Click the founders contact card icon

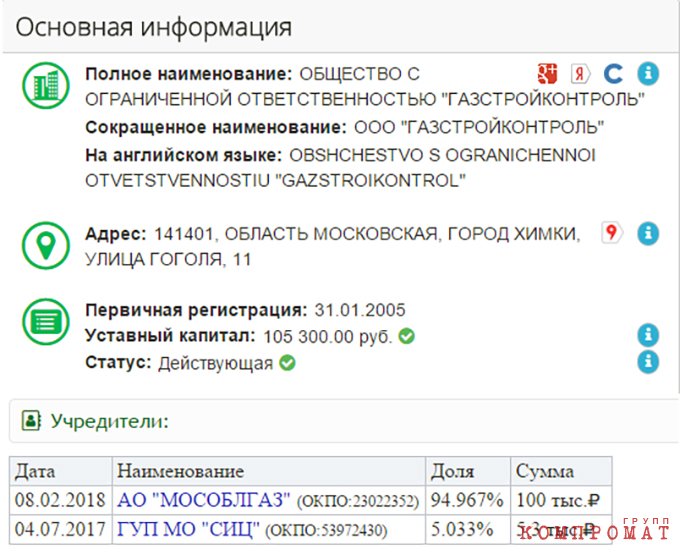coord(31,420)
